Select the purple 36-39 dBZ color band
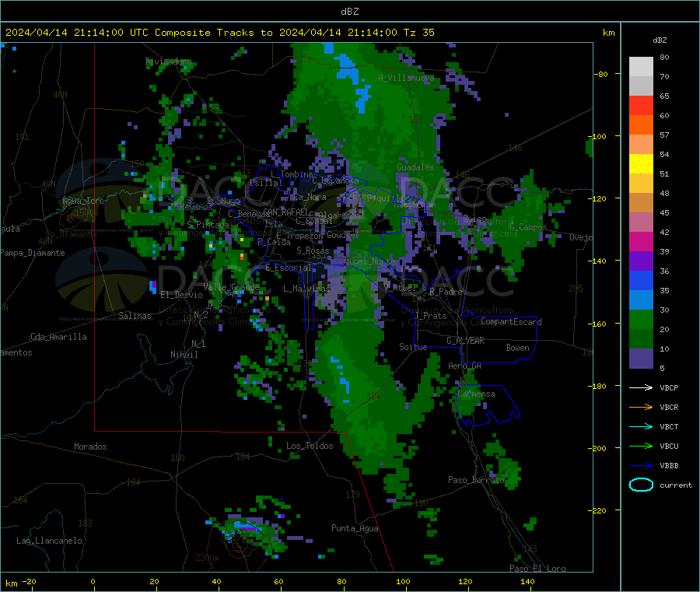Viewport: 700px width, 592px height. [641, 261]
